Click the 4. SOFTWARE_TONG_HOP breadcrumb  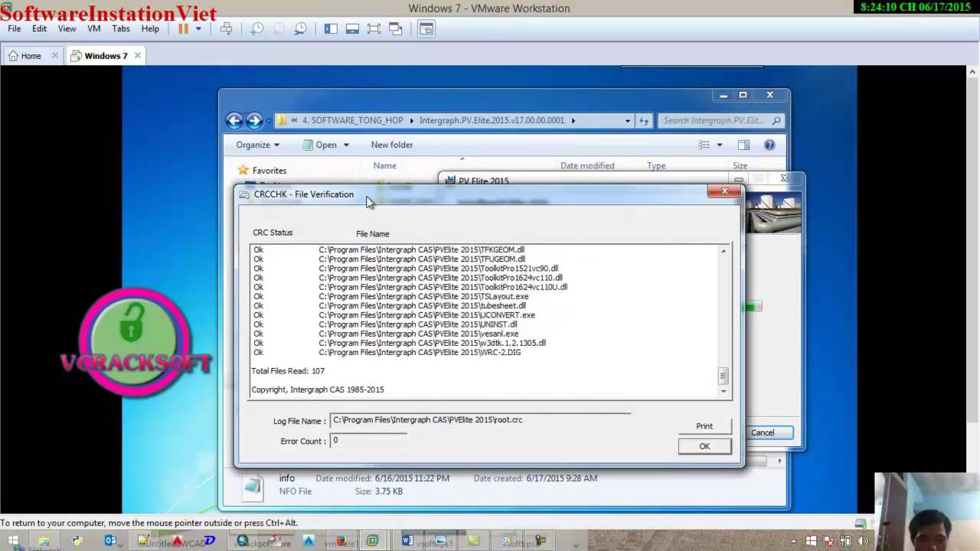[x=352, y=120]
